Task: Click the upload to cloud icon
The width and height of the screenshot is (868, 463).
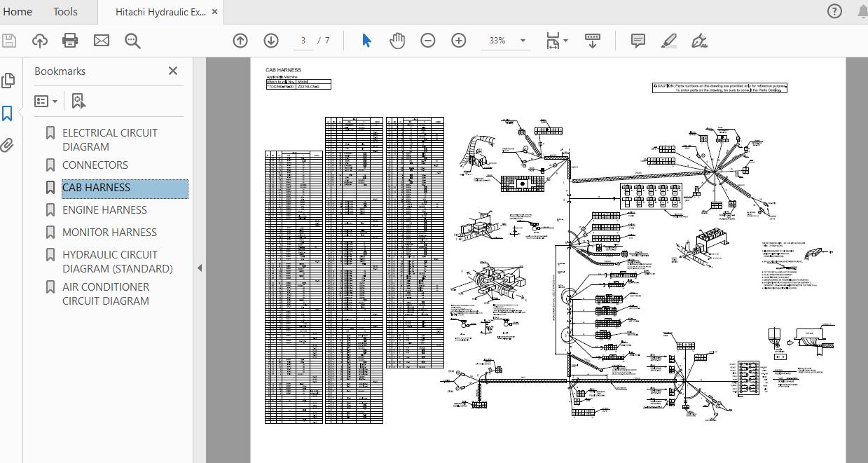Action: tap(40, 41)
